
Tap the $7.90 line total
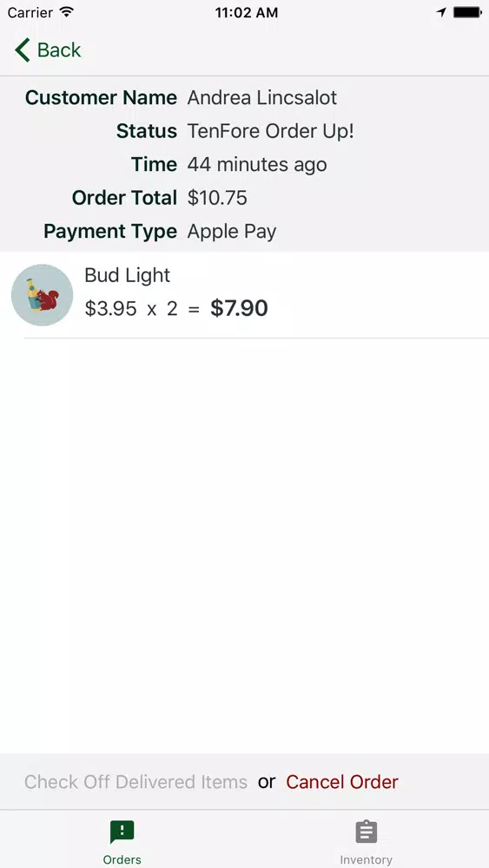[239, 308]
